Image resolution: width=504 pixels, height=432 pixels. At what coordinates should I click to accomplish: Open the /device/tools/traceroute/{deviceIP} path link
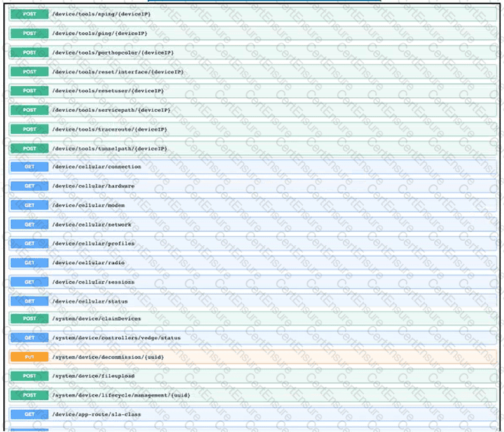coord(109,129)
